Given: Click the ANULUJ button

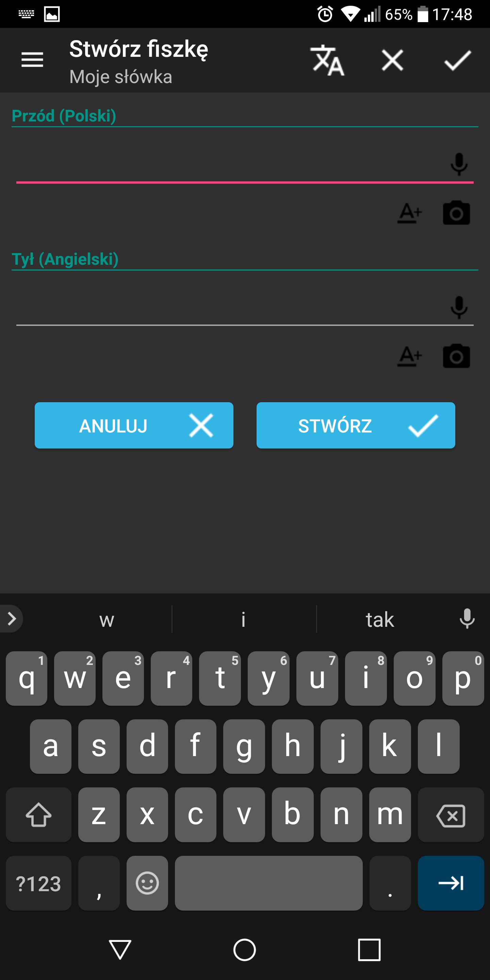Looking at the screenshot, I should 134,425.
